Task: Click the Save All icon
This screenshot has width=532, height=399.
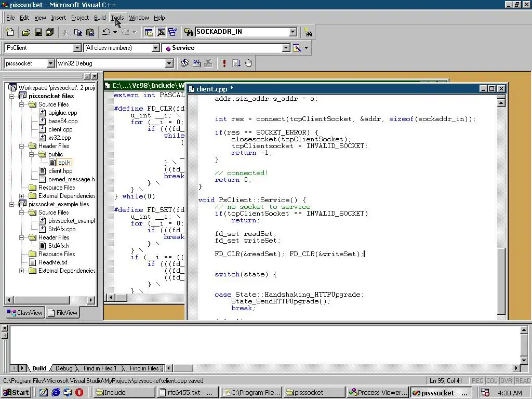Action: [50, 32]
